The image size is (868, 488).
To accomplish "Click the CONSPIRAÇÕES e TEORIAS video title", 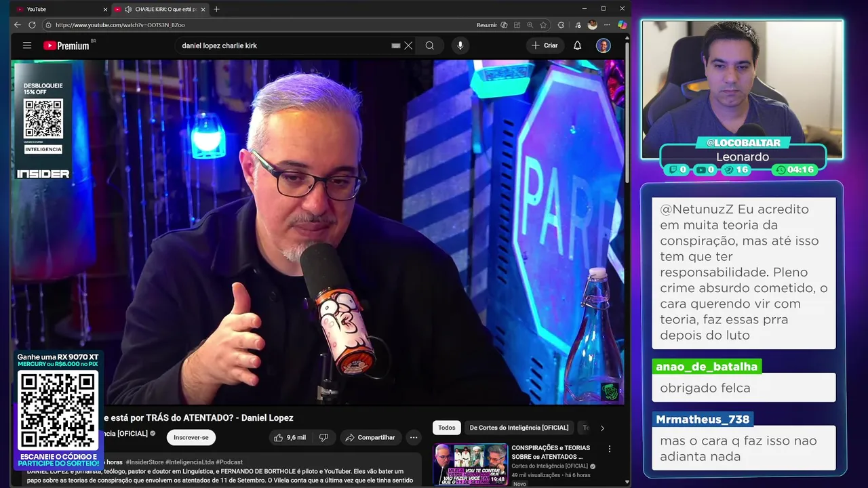I will coord(551,452).
